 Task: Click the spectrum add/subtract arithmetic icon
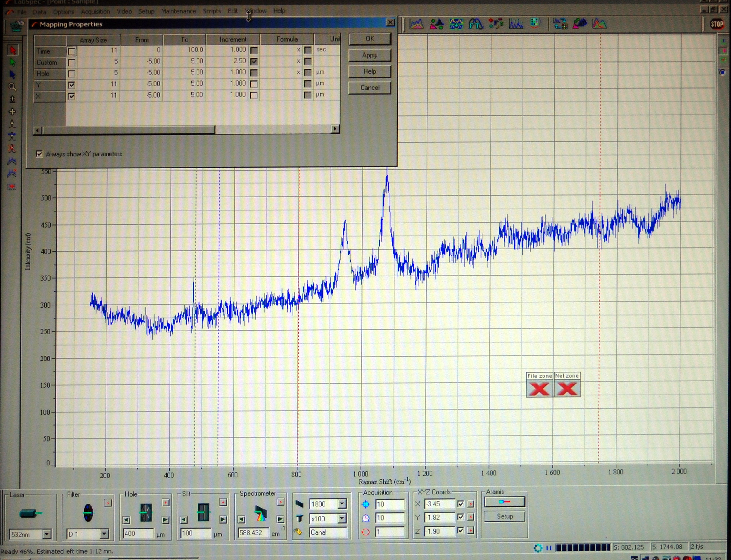436,24
